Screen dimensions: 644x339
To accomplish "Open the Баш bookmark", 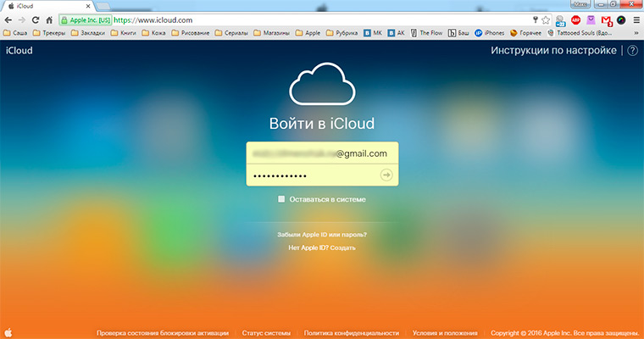I will 458,33.
